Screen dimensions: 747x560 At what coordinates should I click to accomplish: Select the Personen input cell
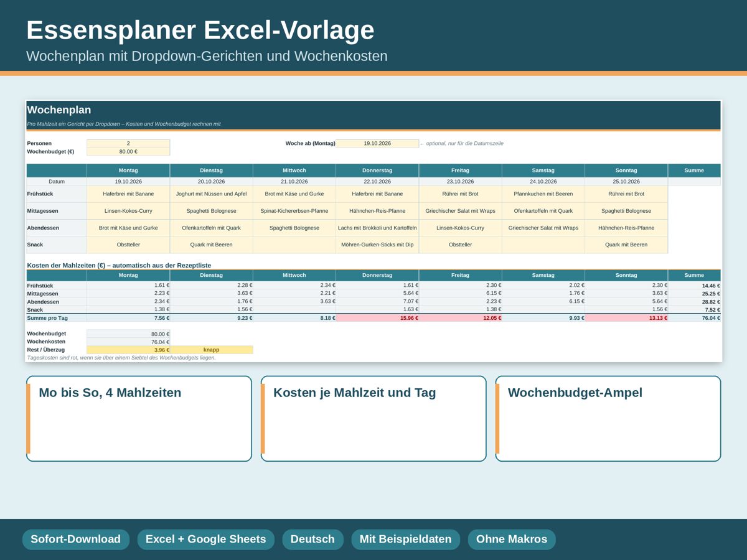pos(128,143)
